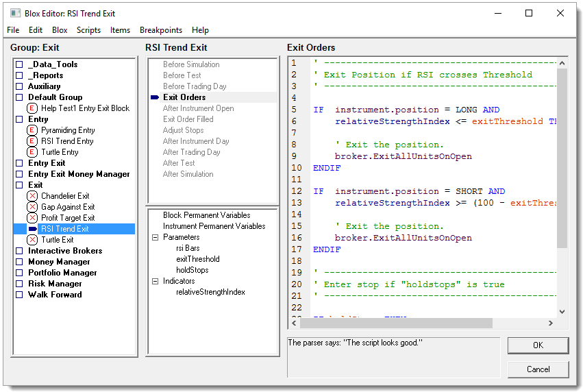The height and width of the screenshot is (392, 583).
Task: Click the X icon beside Profit Target Exit
Action: click(x=32, y=218)
